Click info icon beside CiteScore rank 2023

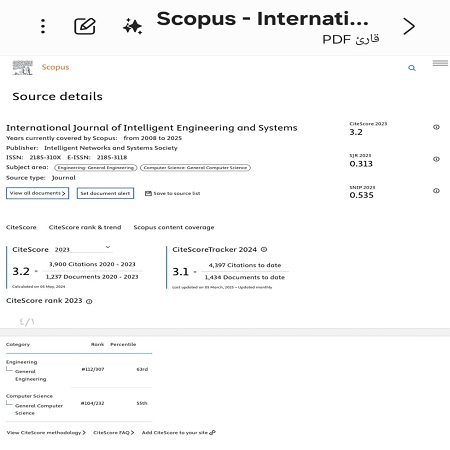point(89,301)
